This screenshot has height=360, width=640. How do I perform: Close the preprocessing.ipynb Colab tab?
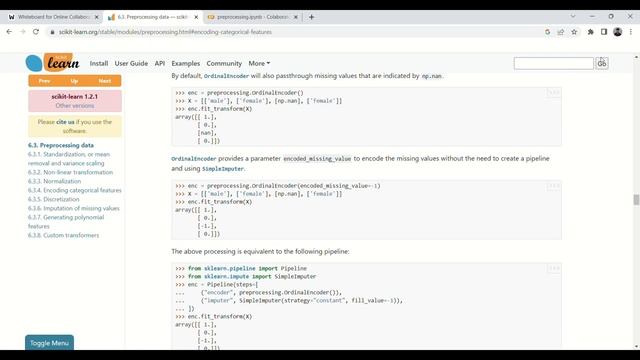[x=296, y=17]
